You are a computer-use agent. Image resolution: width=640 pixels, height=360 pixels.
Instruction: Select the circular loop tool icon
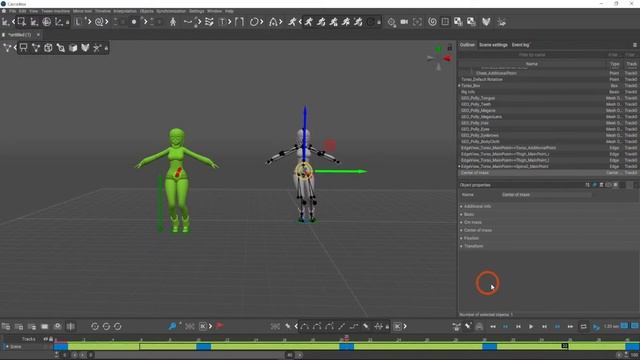[254, 22]
